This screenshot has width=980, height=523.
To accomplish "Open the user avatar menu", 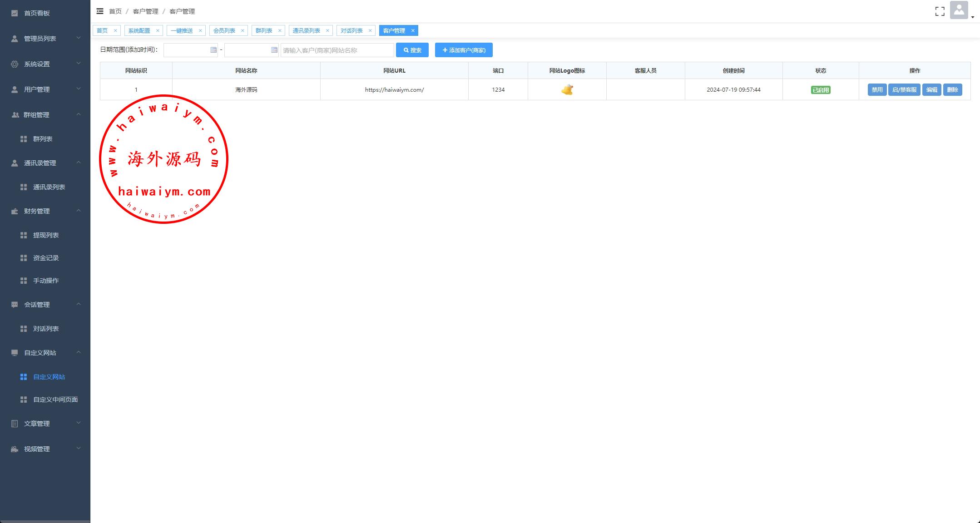I will point(959,10).
